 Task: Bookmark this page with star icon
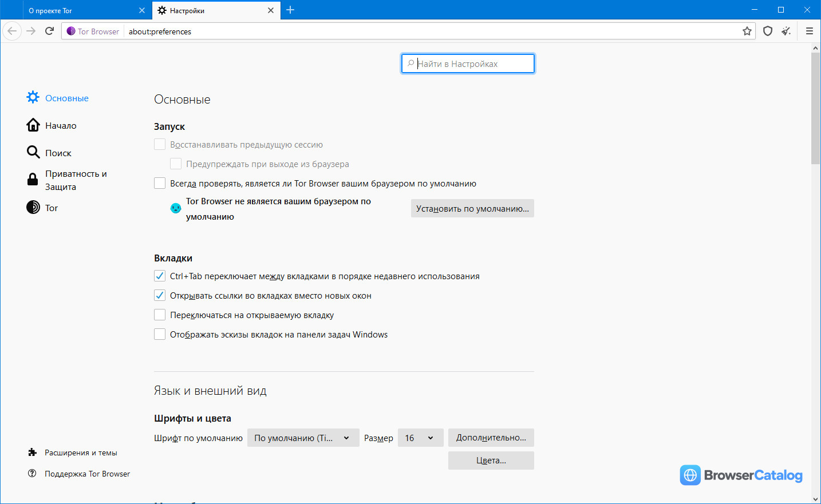(x=747, y=31)
